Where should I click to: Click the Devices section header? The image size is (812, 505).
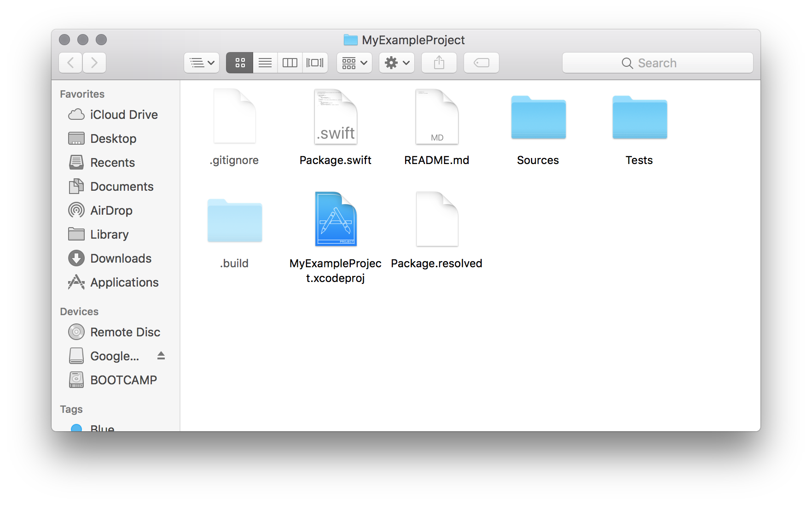pos(79,311)
